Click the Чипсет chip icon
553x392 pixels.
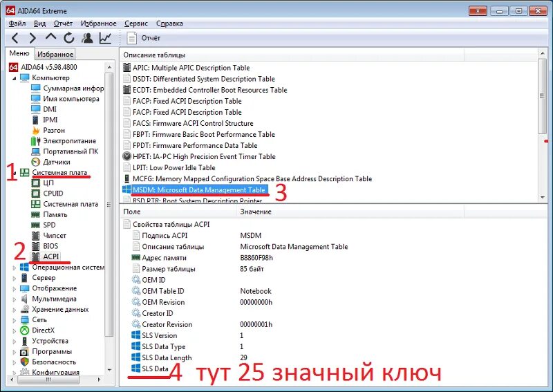coord(36,235)
